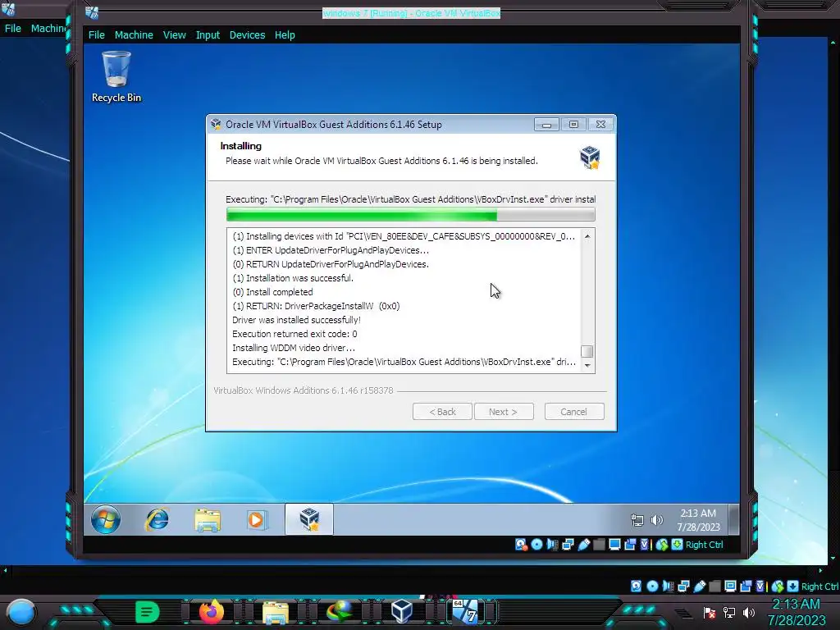This screenshot has height=630, width=840.
Task: Open the Input menu
Action: [208, 34]
